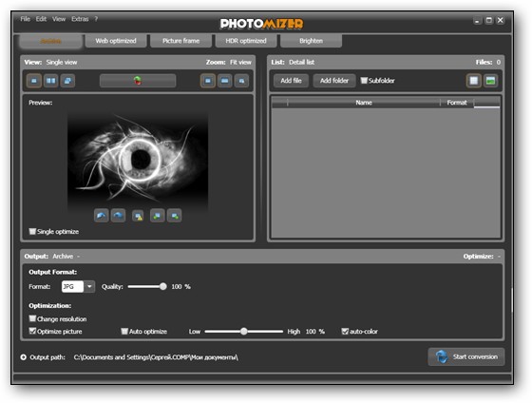Sort list by Format column header
This screenshot has height=403, width=532.
(457, 103)
